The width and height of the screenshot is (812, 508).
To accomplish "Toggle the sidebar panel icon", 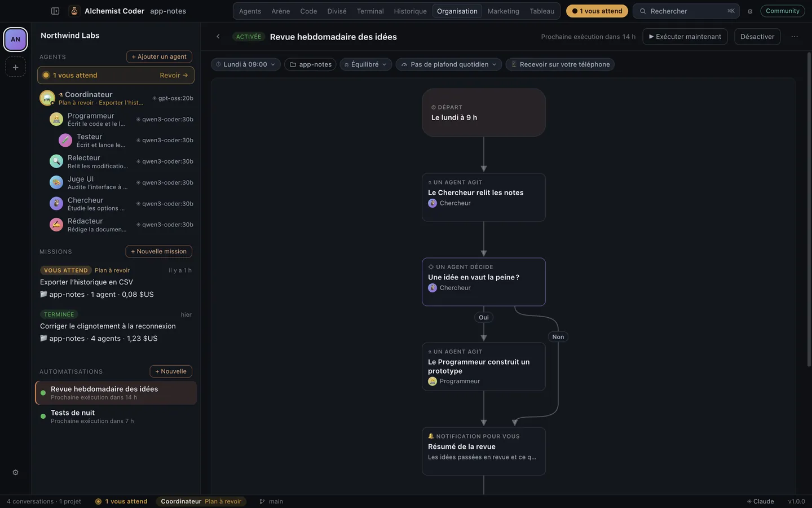I will pyautogui.click(x=55, y=11).
